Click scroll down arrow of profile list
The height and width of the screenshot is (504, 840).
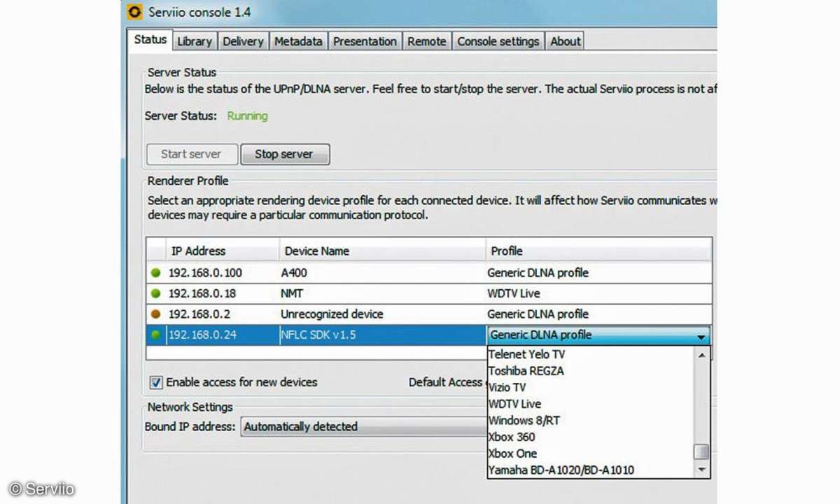[702, 470]
